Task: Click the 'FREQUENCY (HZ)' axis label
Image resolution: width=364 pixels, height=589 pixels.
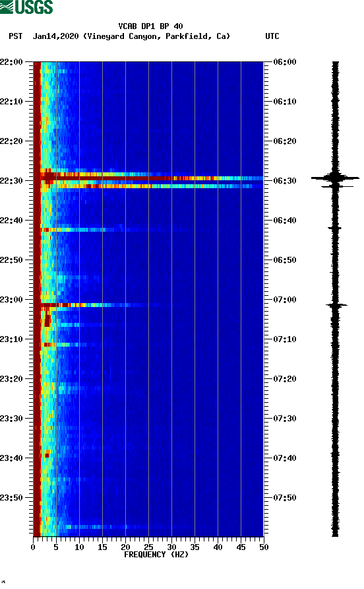Action: [156, 555]
